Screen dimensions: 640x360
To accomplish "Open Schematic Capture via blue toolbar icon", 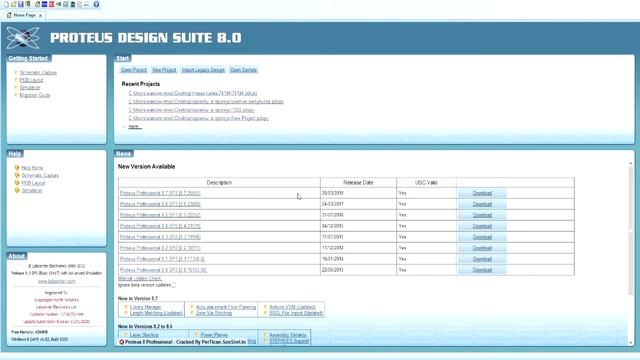I will click(44, 4).
